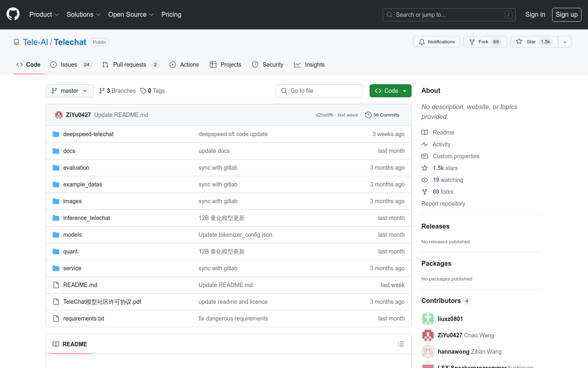Select the README tab heading
This screenshot has height=368, width=588.
pyautogui.click(x=70, y=344)
